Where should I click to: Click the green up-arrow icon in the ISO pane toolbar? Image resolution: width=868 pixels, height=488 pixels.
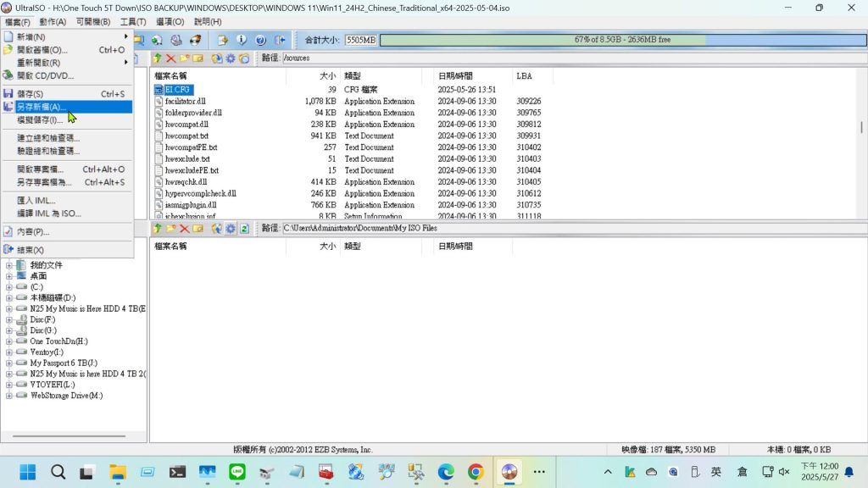coord(157,58)
